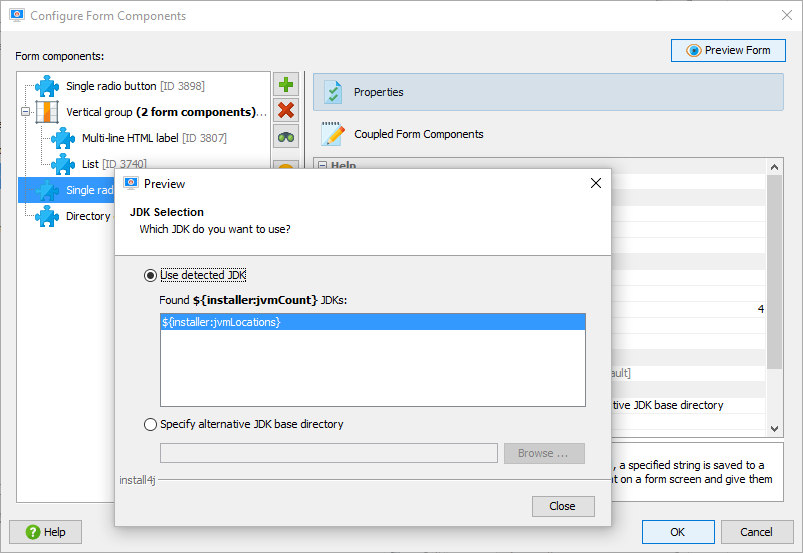This screenshot has height=553, width=803.
Task: Collapse the Vertical group tree node
Action: [x=25, y=112]
